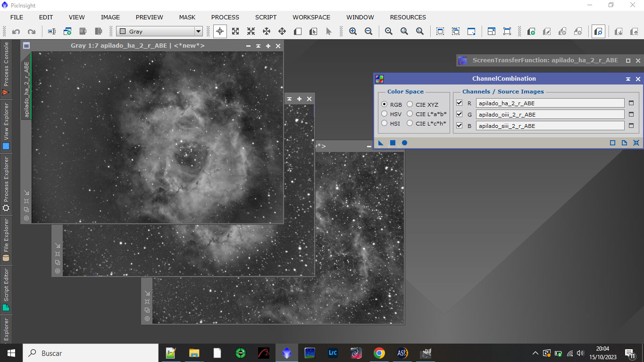Click the New Process Icon with green plus
This screenshot has width=644, height=362.
coord(531,32)
